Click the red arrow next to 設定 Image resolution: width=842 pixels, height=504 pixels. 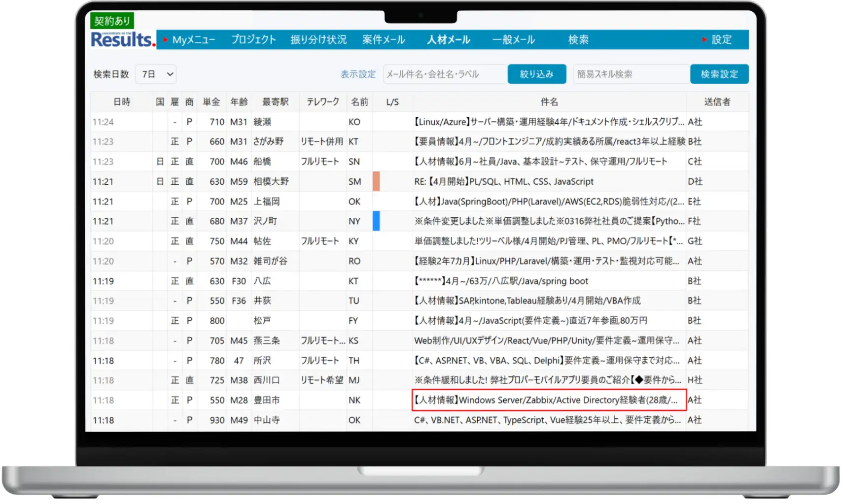[704, 40]
